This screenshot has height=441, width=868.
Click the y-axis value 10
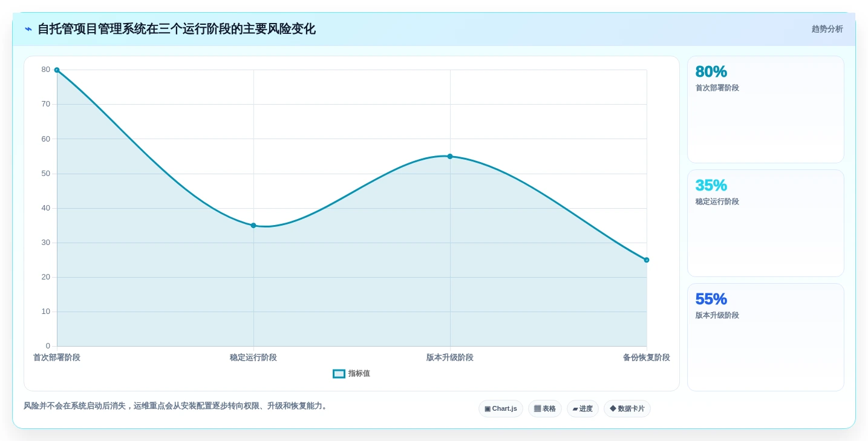46,312
